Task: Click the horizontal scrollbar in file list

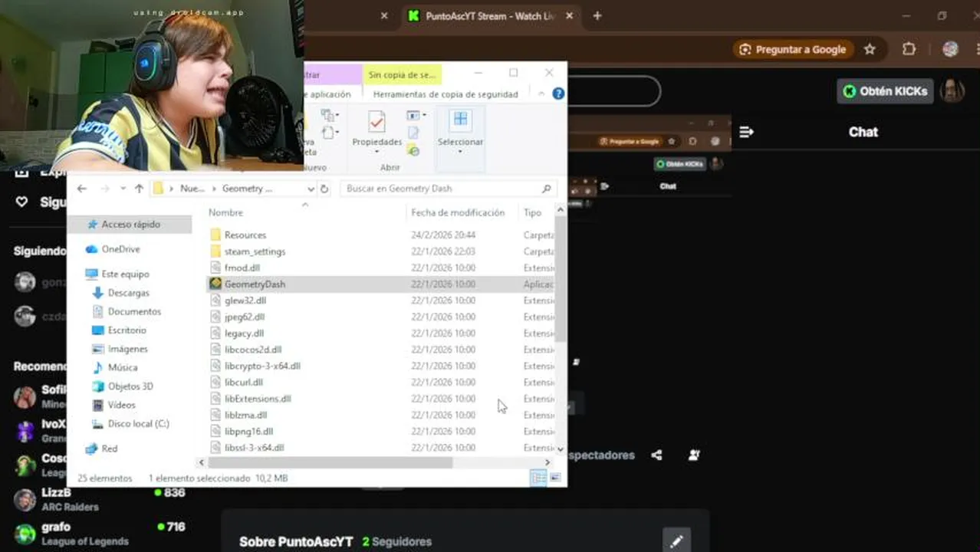Action: (330, 462)
